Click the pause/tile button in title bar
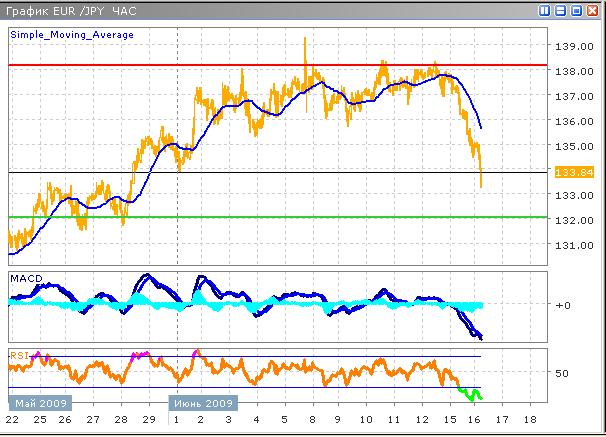 point(545,10)
